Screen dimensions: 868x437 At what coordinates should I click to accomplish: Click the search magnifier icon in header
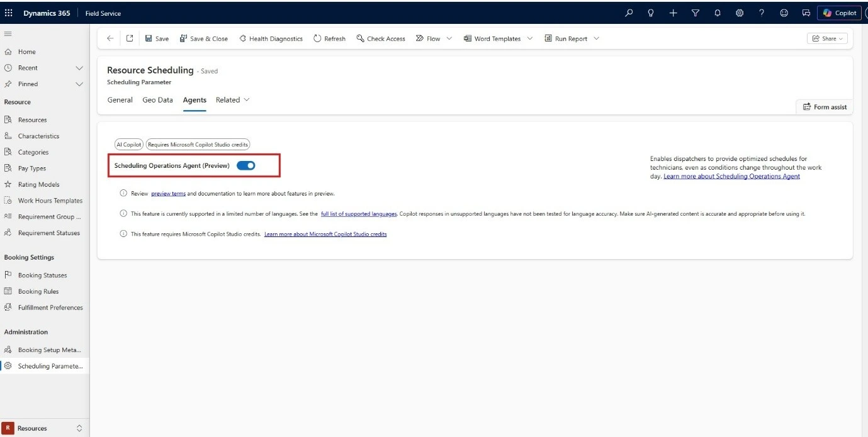[629, 13]
